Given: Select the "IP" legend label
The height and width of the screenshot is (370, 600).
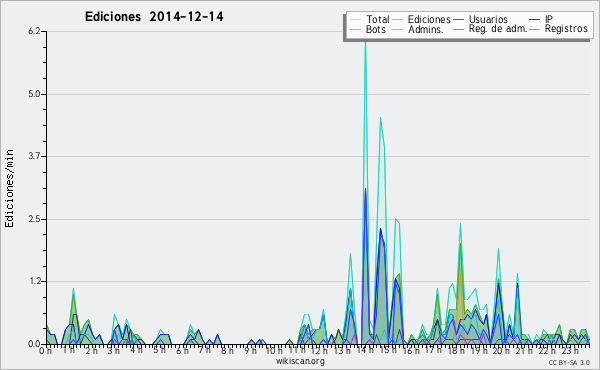Looking at the screenshot, I should coord(549,19).
